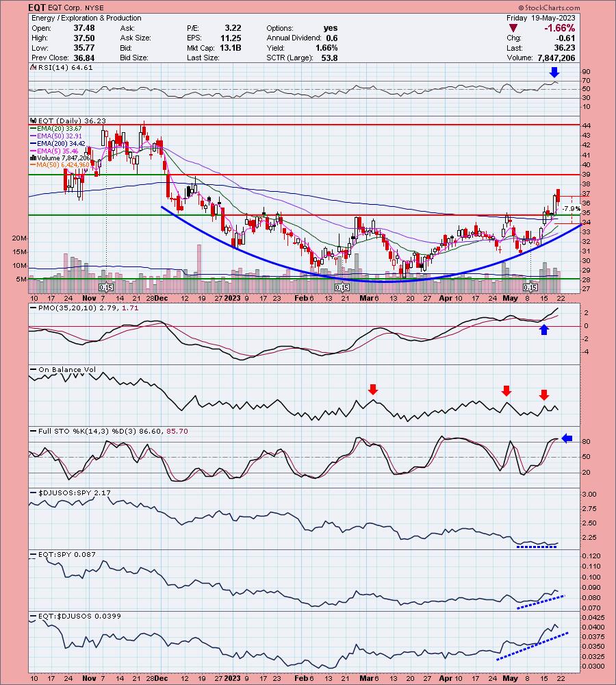Click the -7.9% stop-level annotation
This screenshot has height=685, width=616.
[572, 209]
